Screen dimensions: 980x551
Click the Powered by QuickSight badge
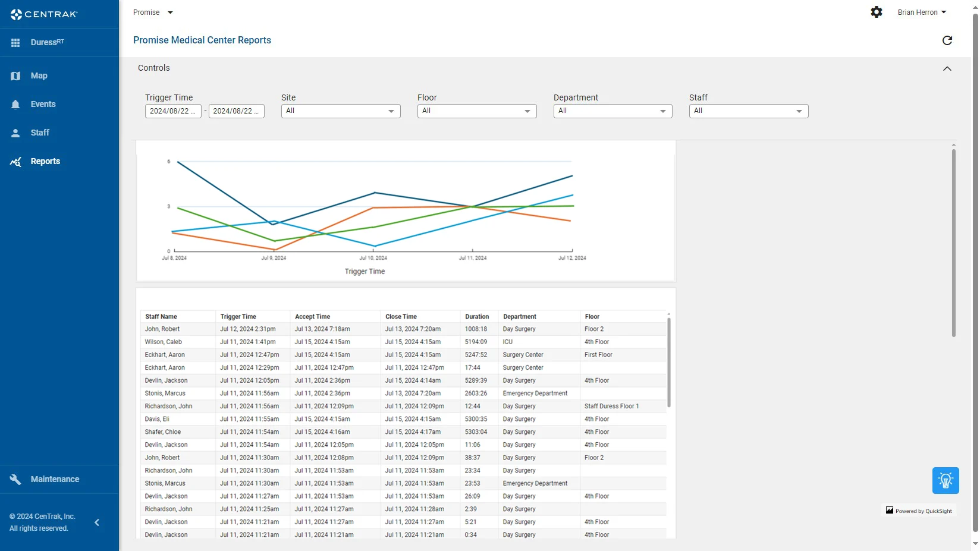(x=919, y=511)
